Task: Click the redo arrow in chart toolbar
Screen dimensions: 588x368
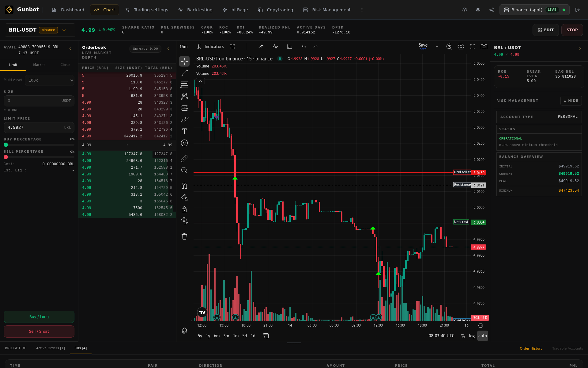Action: point(316,47)
